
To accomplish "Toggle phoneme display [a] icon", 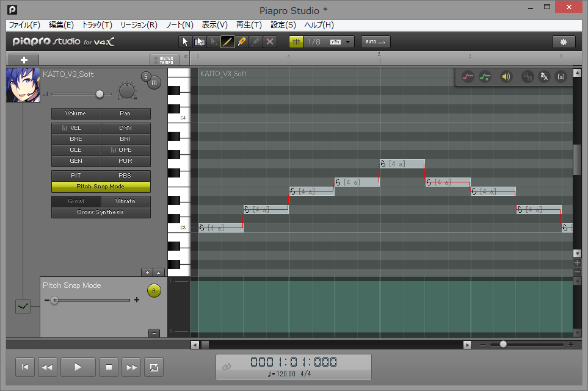I will point(561,77).
